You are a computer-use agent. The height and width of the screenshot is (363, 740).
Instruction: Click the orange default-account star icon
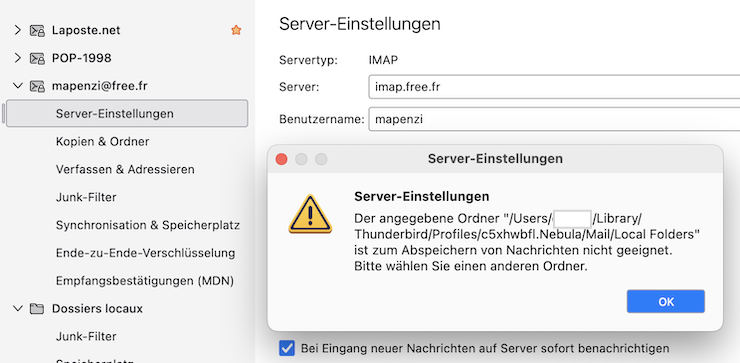[x=236, y=30]
